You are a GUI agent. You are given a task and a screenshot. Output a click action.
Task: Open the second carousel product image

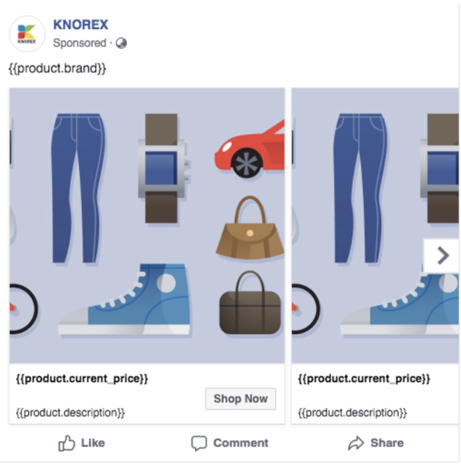[375, 225]
